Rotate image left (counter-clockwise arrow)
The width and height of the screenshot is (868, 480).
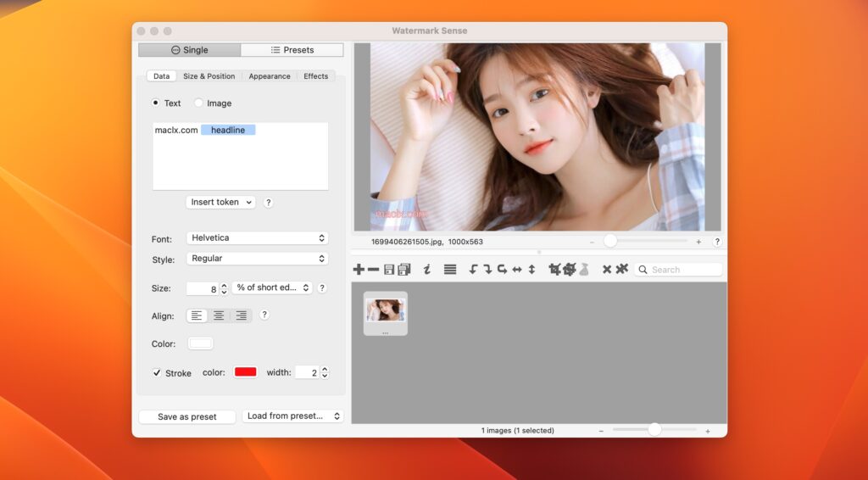[473, 270]
